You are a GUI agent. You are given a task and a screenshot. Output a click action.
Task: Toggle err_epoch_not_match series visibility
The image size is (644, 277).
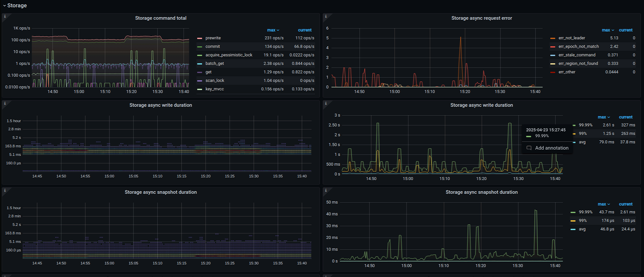[x=578, y=47]
